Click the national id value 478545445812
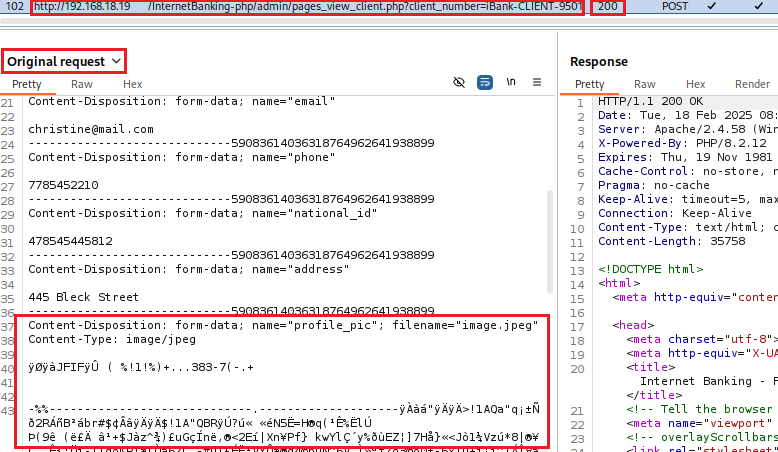Viewport: 778px width, 452px height. click(70, 241)
